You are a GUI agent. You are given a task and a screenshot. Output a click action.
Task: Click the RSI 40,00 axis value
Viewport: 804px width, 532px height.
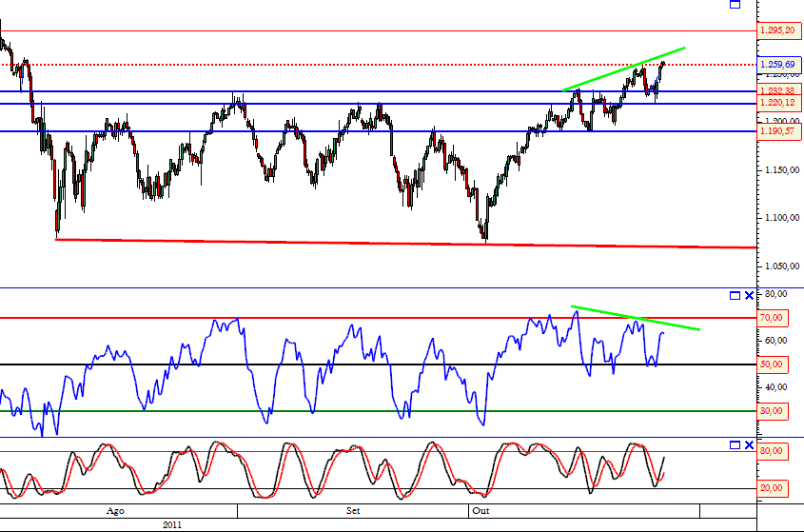(x=775, y=387)
